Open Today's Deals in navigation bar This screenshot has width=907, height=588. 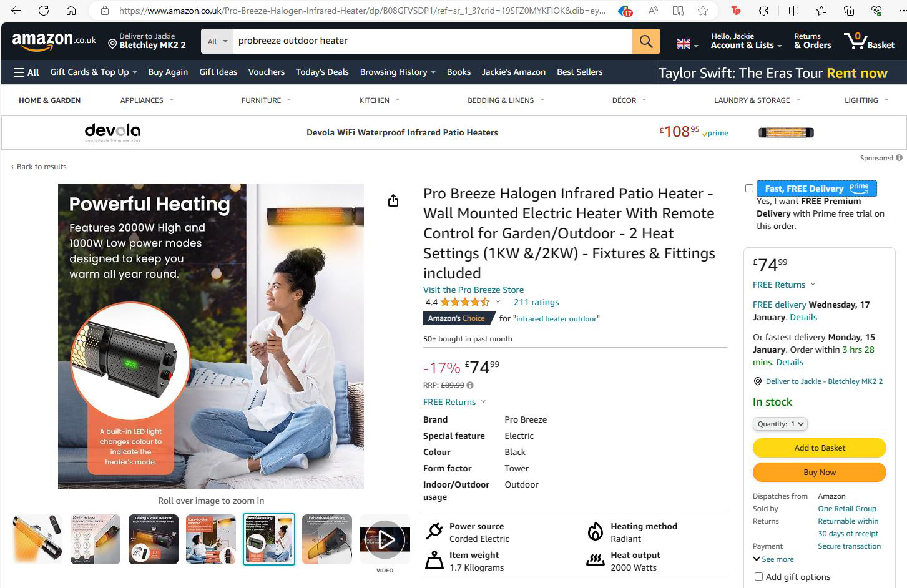coord(322,72)
